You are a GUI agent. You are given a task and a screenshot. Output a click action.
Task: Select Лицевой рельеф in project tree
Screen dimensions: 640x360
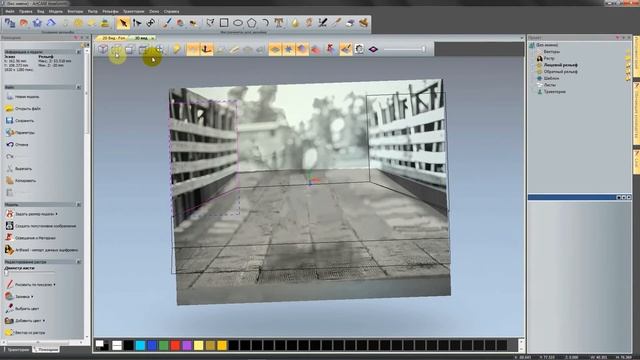tap(560, 65)
